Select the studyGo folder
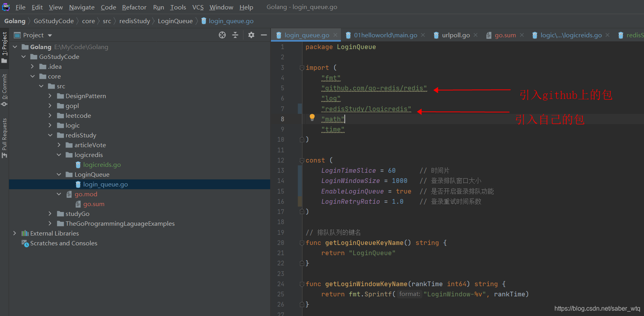Screen dimensions: 644x316 point(77,214)
